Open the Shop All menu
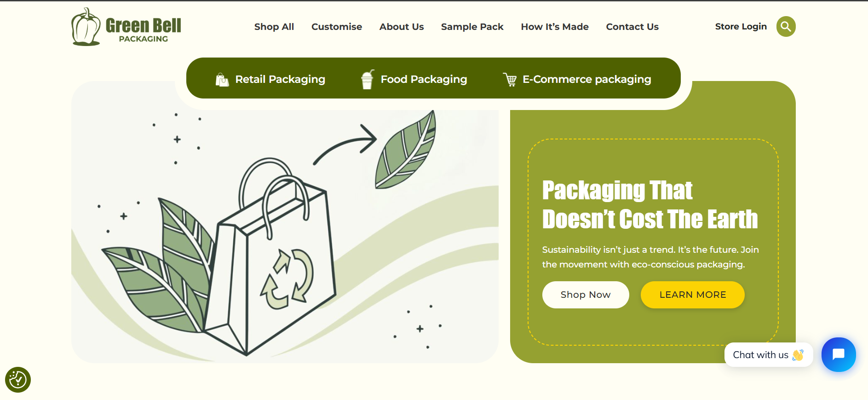 click(274, 27)
